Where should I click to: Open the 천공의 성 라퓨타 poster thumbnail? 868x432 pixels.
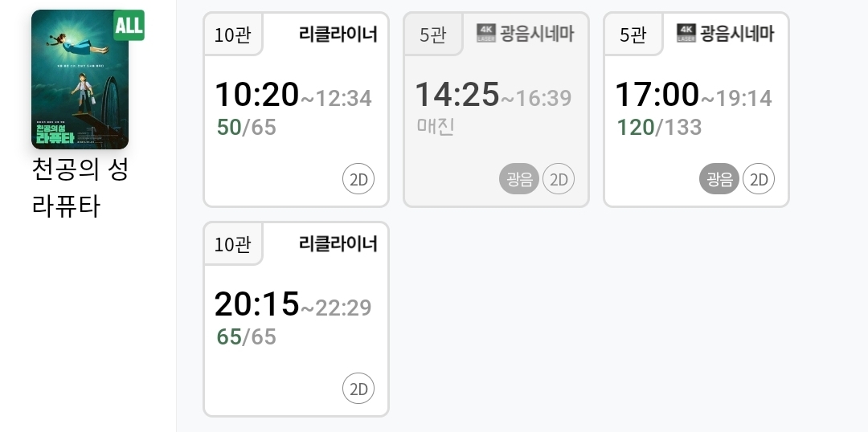(80, 79)
